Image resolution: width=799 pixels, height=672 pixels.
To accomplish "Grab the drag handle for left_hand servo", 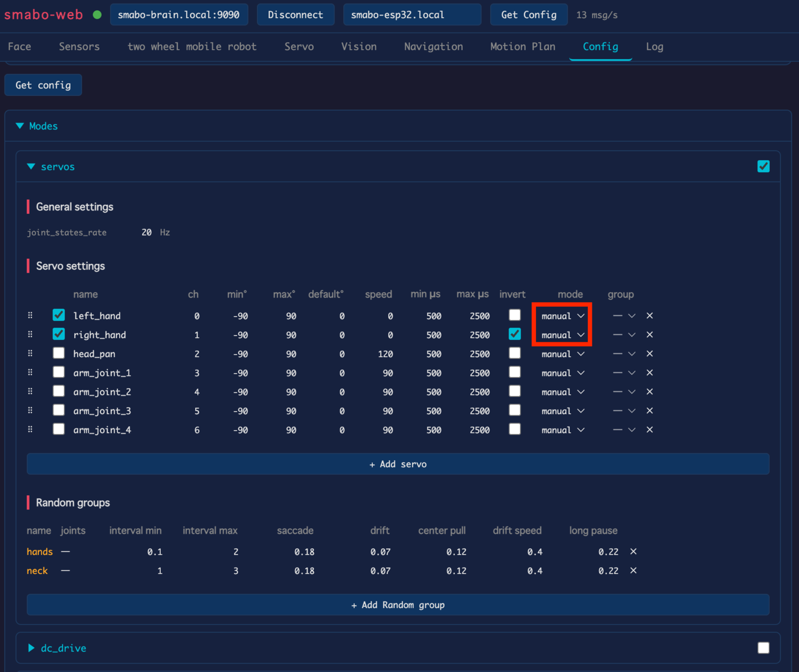I will click(30, 315).
